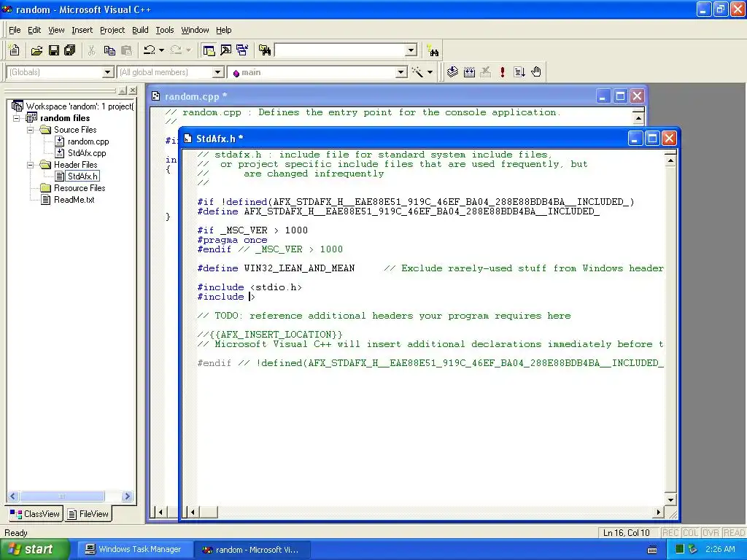Click the Find in Files icon

(265, 50)
